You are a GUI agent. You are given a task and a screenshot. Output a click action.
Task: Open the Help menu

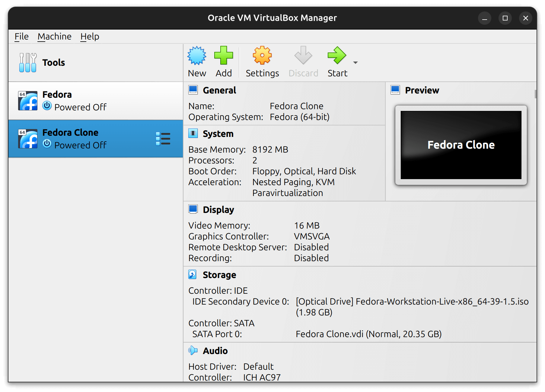tap(89, 36)
